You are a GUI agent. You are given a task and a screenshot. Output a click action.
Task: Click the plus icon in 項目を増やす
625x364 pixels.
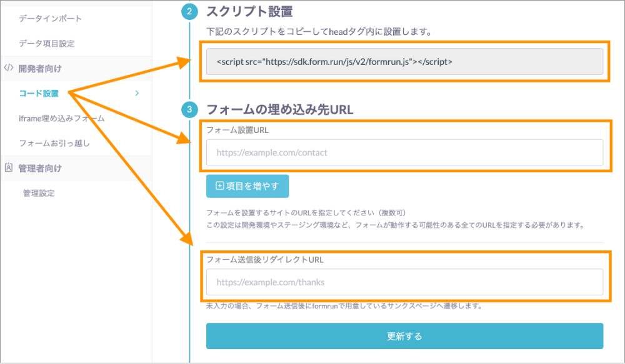point(219,185)
